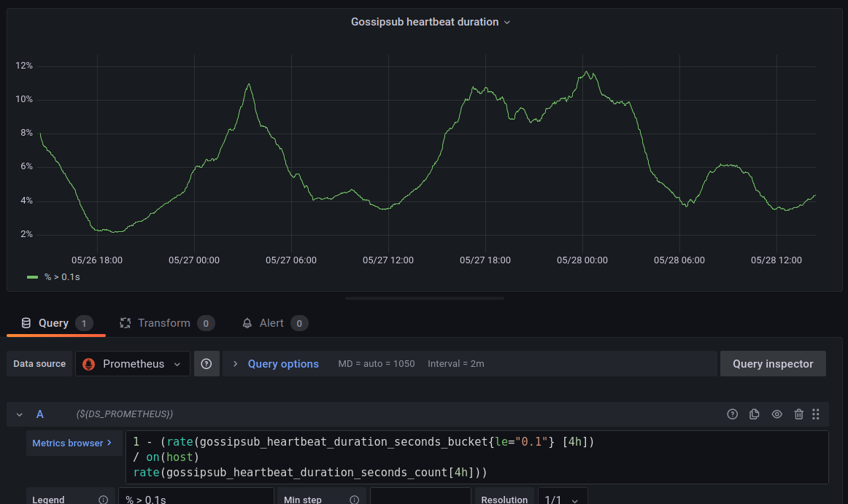
Task: Open the Metrics browser
Action: pyautogui.click(x=72, y=443)
